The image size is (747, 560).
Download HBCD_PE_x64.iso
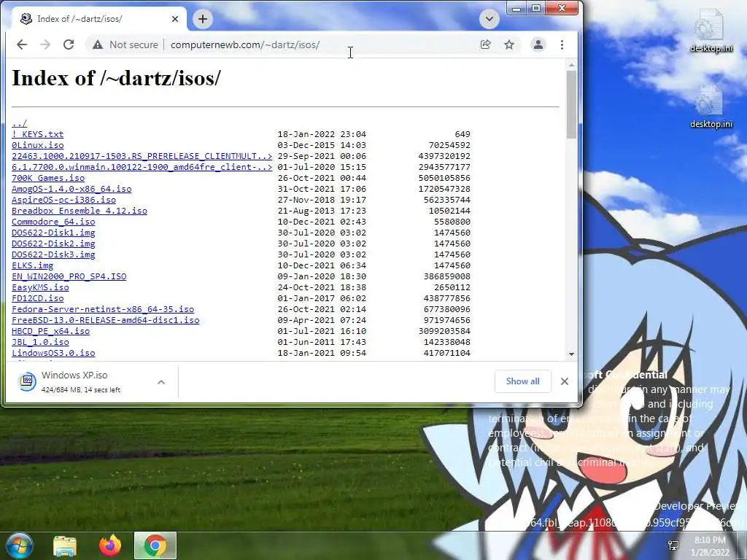pyautogui.click(x=50, y=332)
